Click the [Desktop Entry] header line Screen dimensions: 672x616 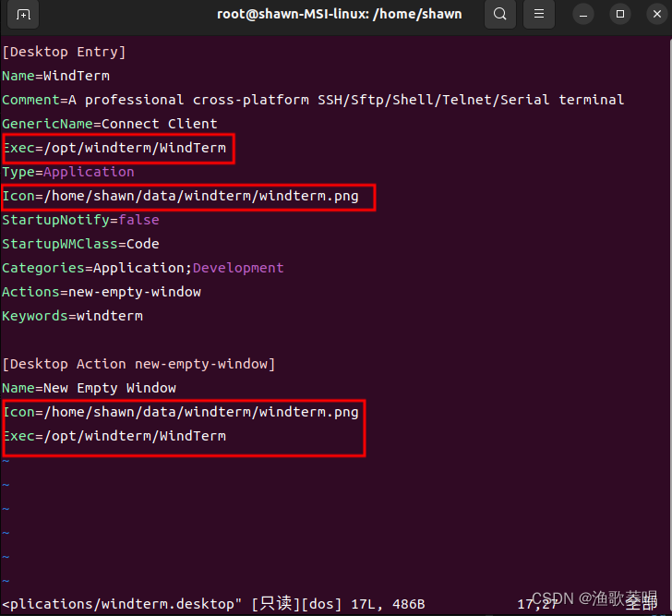coord(64,52)
